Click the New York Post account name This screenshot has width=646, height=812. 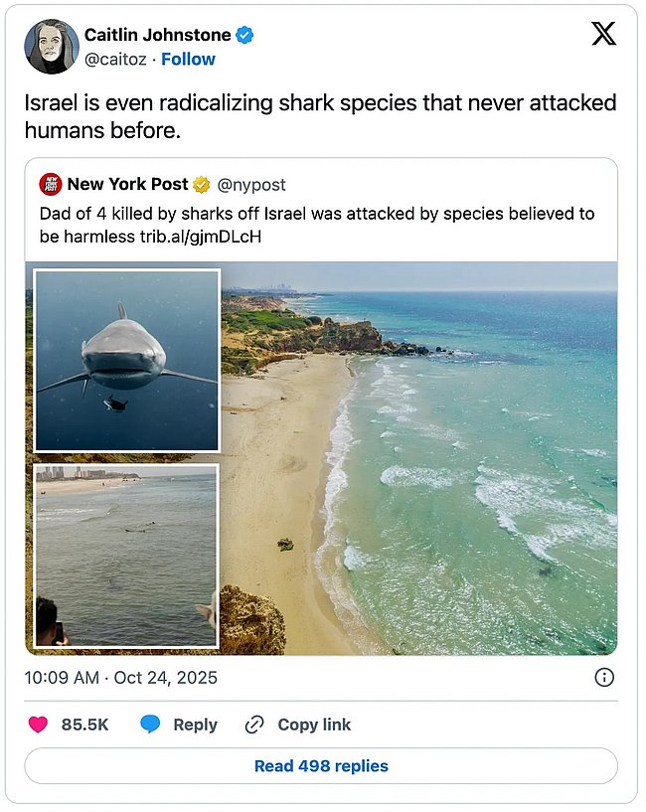coord(127,185)
